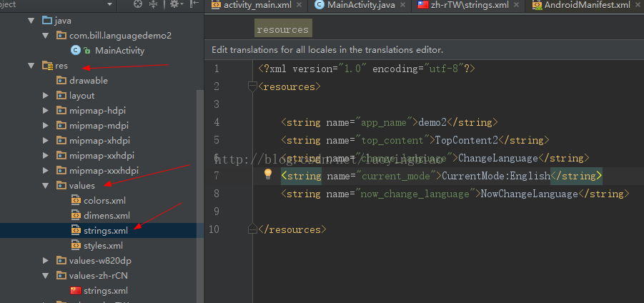Click the Java class icon on MainActivity.java tab
Screen dimensions: 644x303
319,5
